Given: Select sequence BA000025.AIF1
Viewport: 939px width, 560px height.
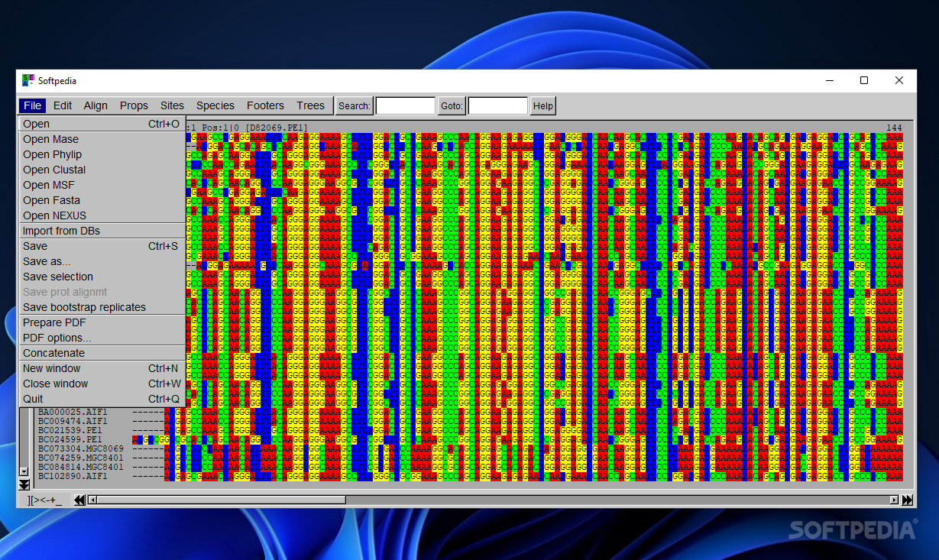Looking at the screenshot, I should pyautogui.click(x=73, y=413).
